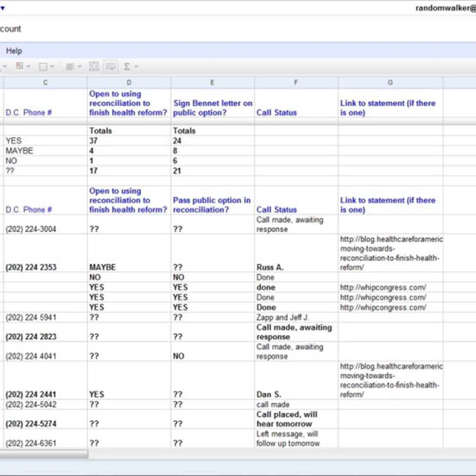Open the fill color dropdown arrow

27,66
